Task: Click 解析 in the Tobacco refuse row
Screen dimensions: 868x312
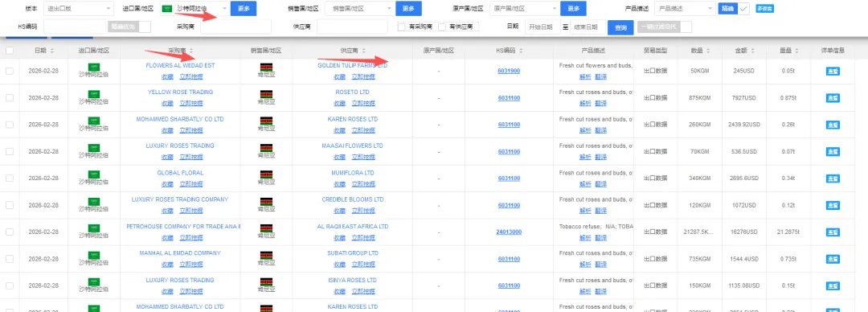Action: [585, 238]
